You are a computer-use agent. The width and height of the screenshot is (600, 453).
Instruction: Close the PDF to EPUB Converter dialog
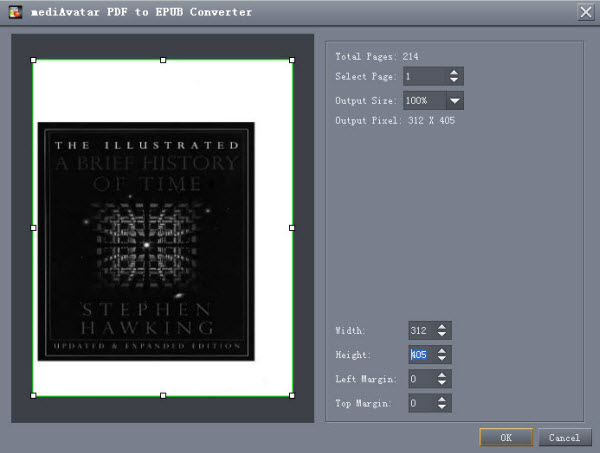pos(585,12)
